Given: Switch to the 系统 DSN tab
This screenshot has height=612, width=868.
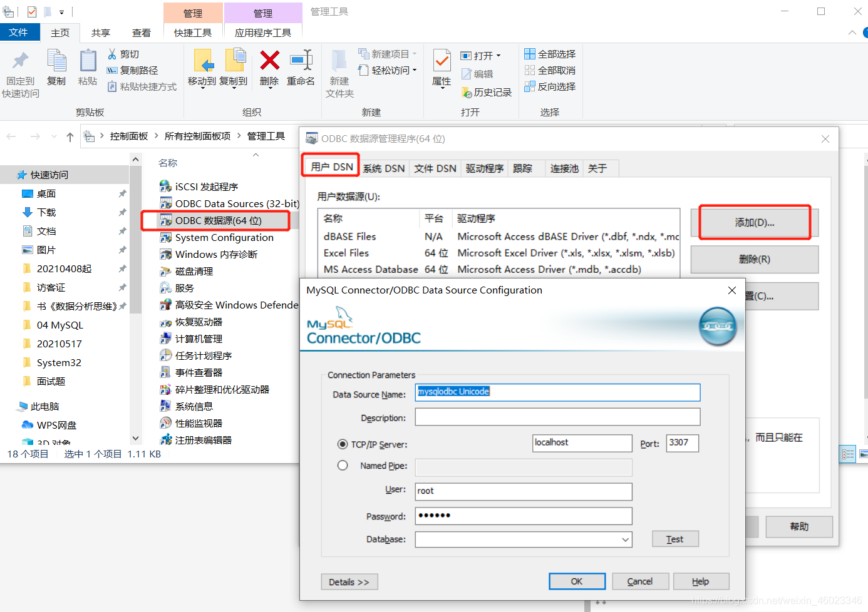Looking at the screenshot, I should [x=384, y=168].
